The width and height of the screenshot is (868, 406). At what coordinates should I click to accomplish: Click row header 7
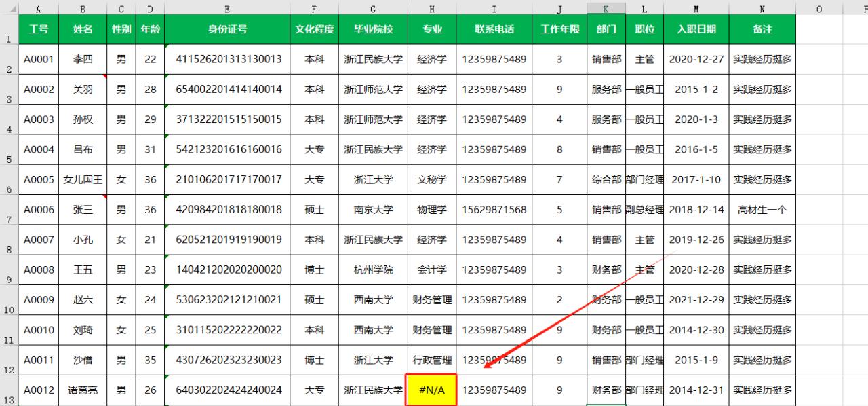pyautogui.click(x=9, y=210)
